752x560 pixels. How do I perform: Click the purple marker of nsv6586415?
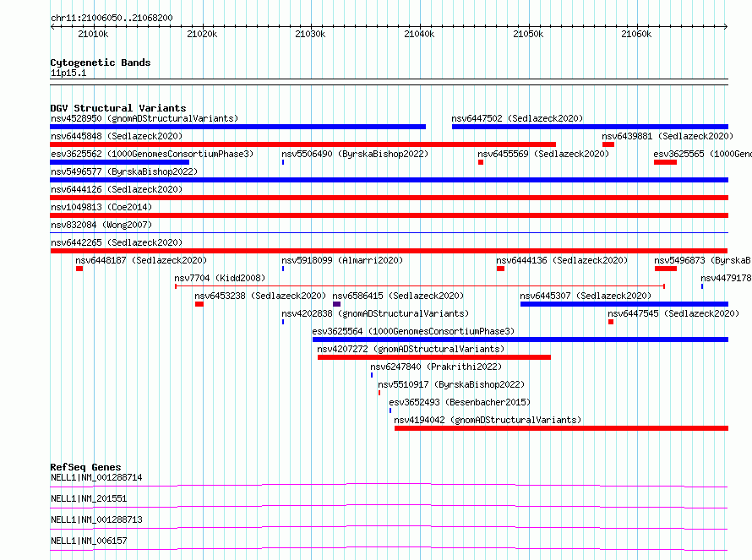[x=336, y=304]
